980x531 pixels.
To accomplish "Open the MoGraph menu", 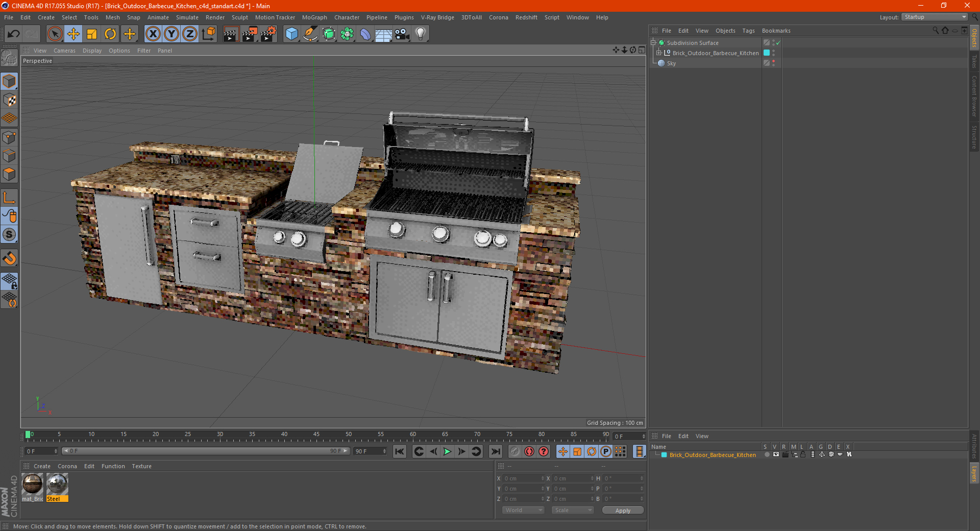I will point(314,17).
